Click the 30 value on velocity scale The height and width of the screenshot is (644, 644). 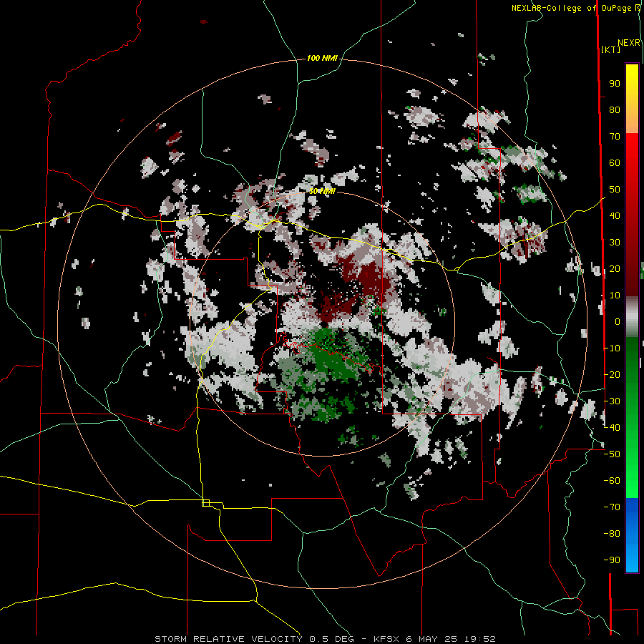615,243
